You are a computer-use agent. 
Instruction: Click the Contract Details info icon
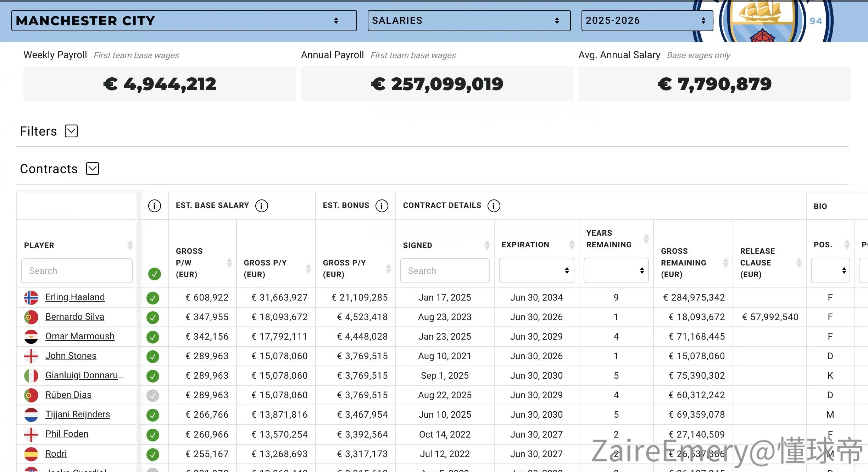click(494, 206)
